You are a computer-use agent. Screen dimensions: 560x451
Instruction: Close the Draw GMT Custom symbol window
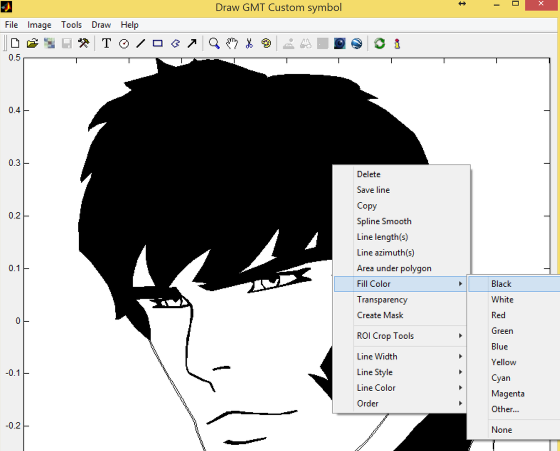coord(541,4)
